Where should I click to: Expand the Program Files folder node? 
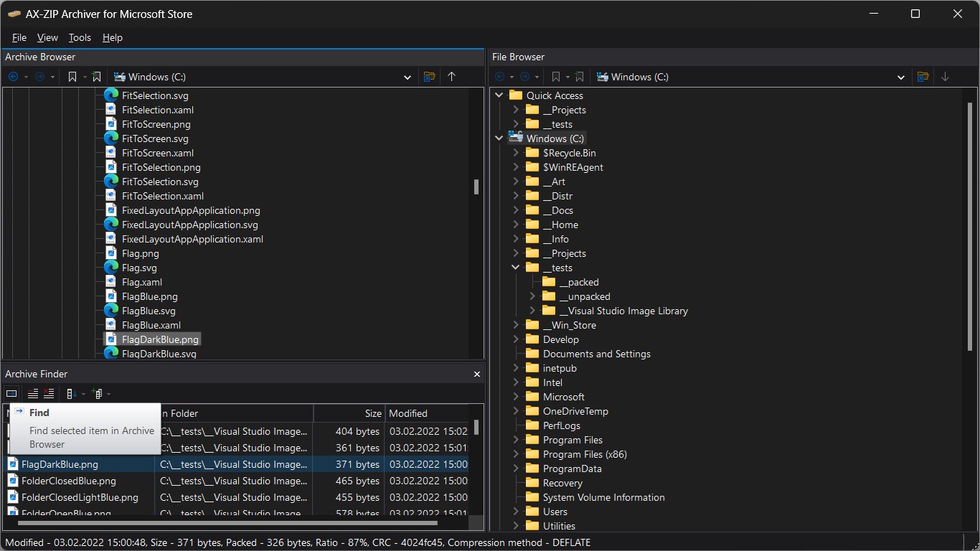(515, 440)
